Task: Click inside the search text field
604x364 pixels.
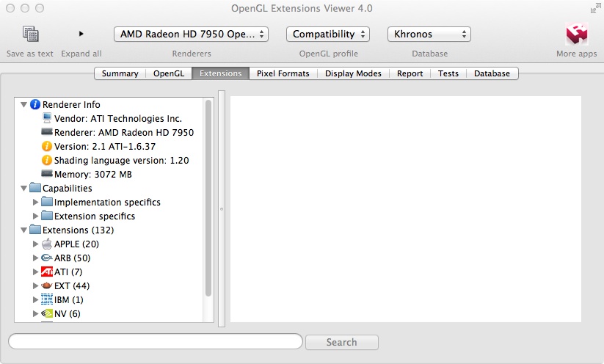Action: [156, 341]
